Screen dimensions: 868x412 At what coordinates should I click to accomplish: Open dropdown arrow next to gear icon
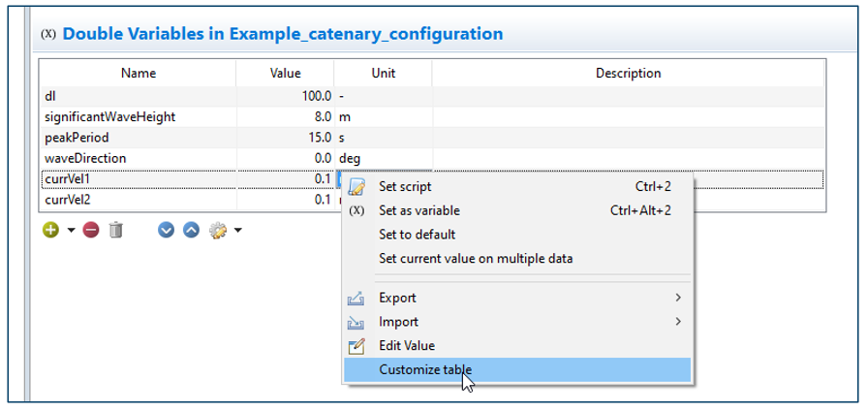point(238,231)
